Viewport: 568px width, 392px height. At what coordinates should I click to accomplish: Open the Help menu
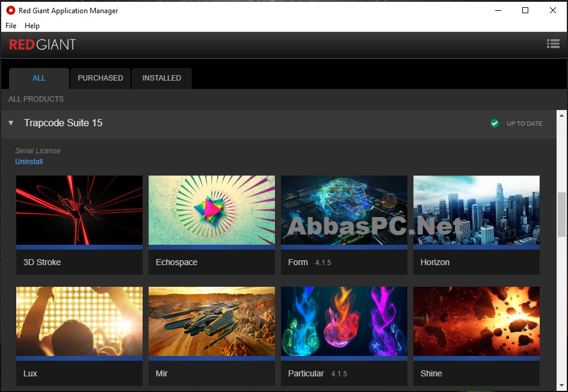tap(32, 26)
